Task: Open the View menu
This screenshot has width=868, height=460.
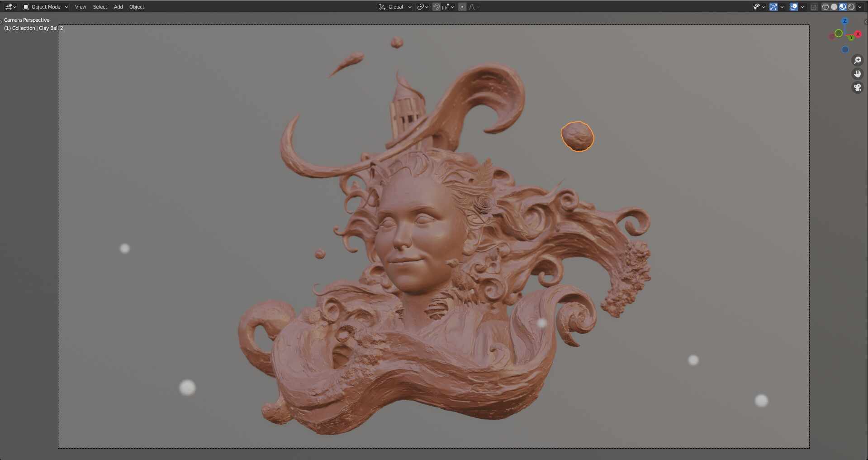Action: 81,7
